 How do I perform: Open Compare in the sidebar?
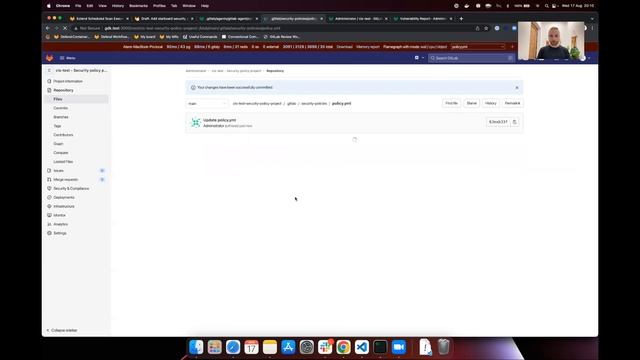(x=61, y=153)
